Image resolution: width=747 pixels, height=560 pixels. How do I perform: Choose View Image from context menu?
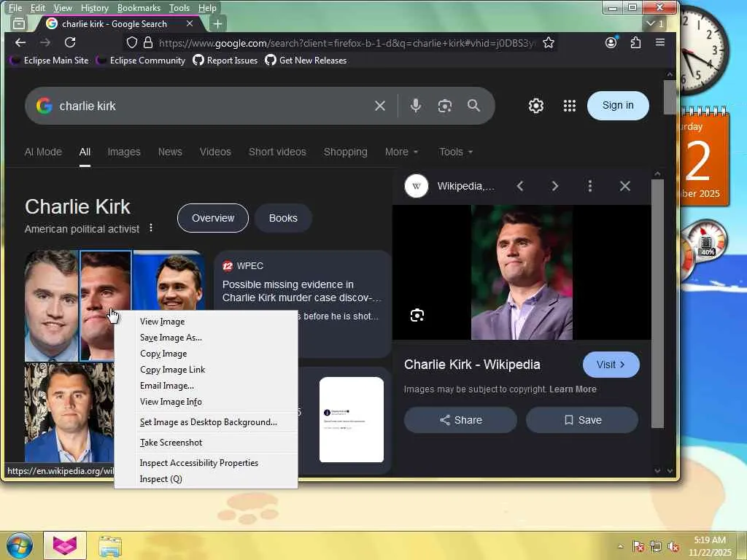206,322
